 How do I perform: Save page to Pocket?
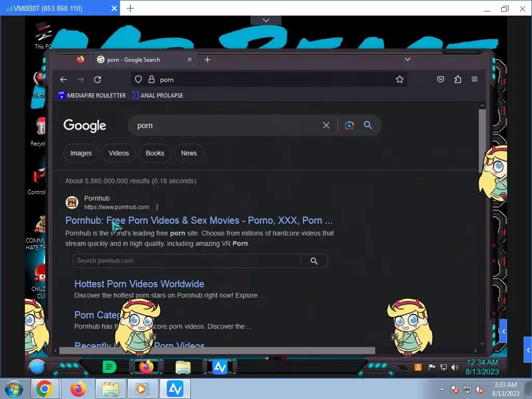441,79
